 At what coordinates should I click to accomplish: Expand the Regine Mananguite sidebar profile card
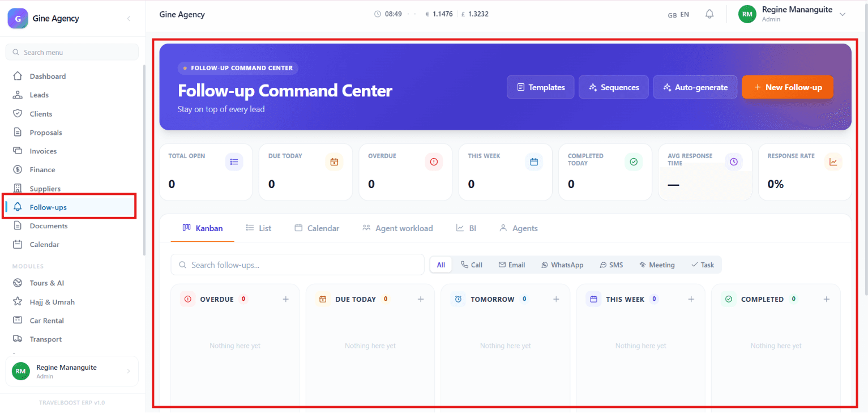pos(72,371)
